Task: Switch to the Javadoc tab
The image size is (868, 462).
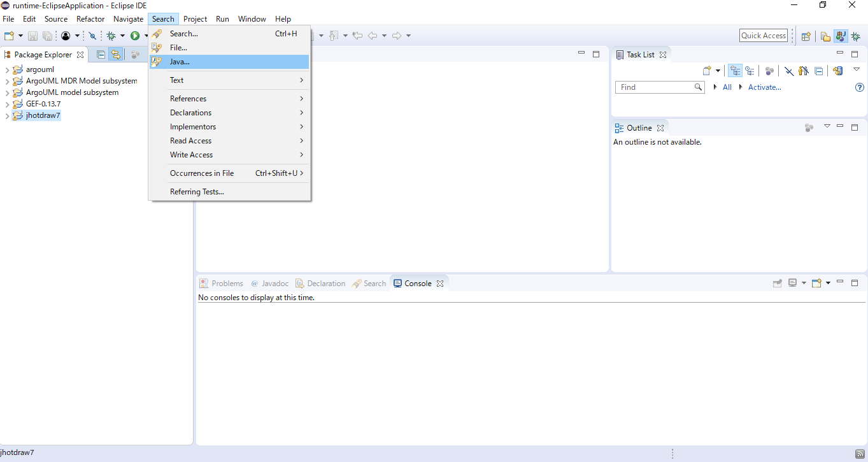Action: click(269, 284)
